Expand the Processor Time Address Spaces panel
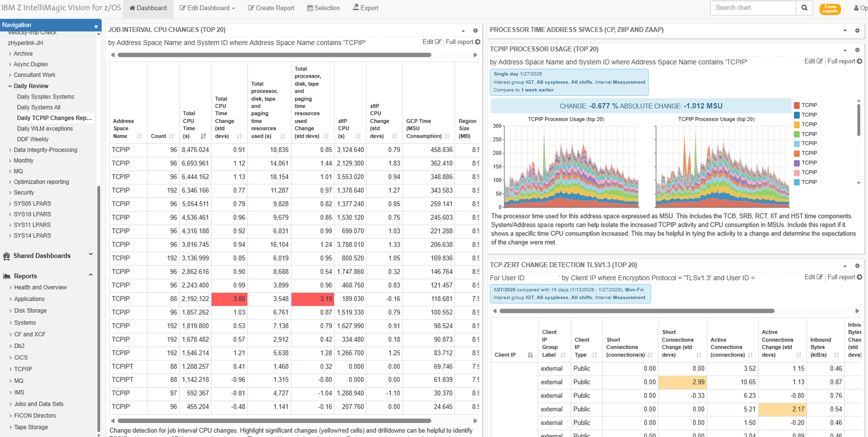Viewport: 868px width, 437px height. click(x=845, y=30)
